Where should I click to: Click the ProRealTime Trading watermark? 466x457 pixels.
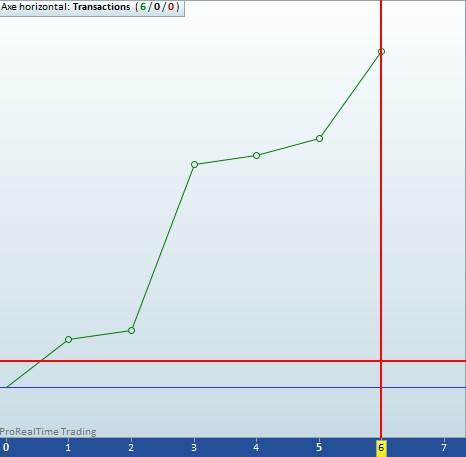(48, 432)
